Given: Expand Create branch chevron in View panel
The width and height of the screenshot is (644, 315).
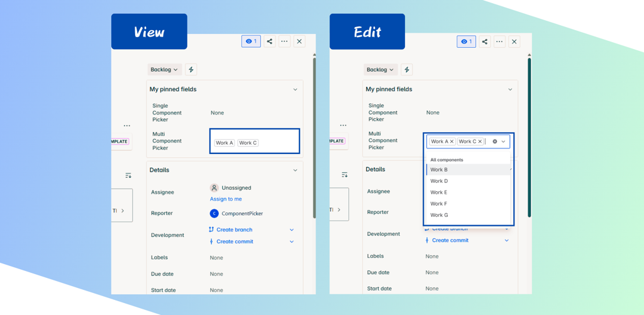Looking at the screenshot, I should click(292, 229).
